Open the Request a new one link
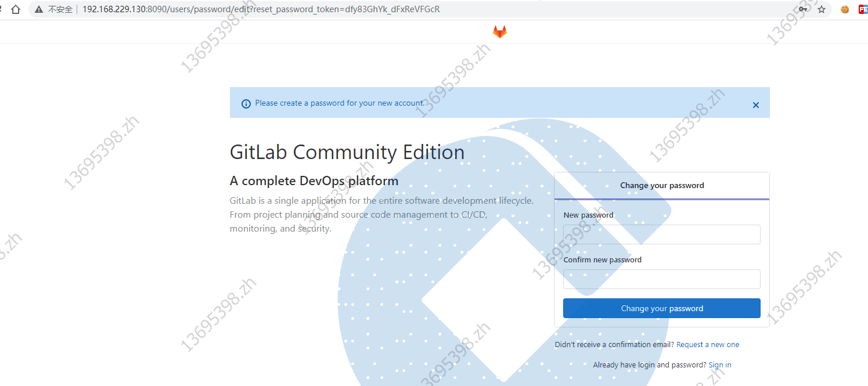 pyautogui.click(x=708, y=345)
